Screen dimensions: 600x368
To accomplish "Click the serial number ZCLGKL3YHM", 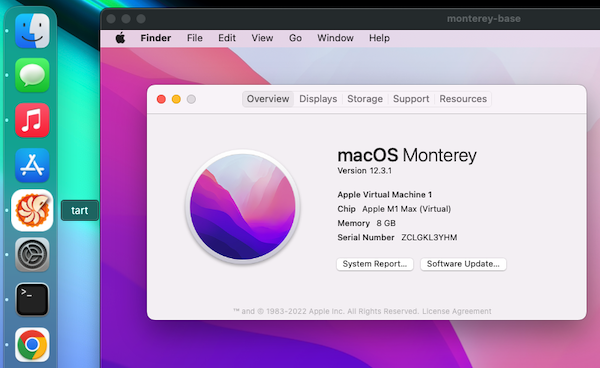I will click(429, 238).
